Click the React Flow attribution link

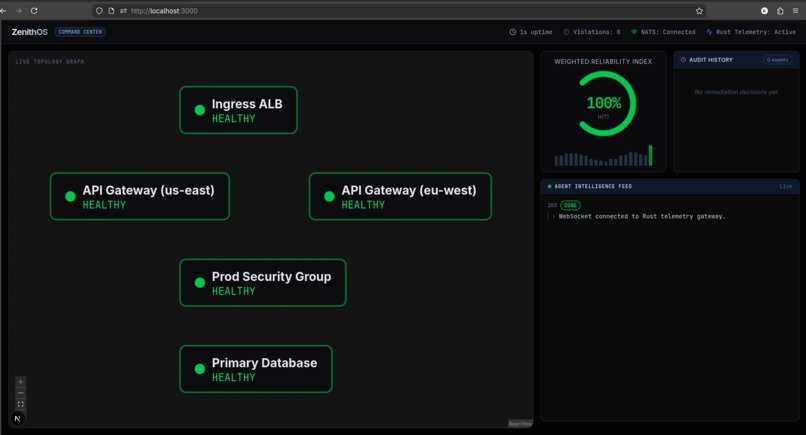tap(520, 424)
